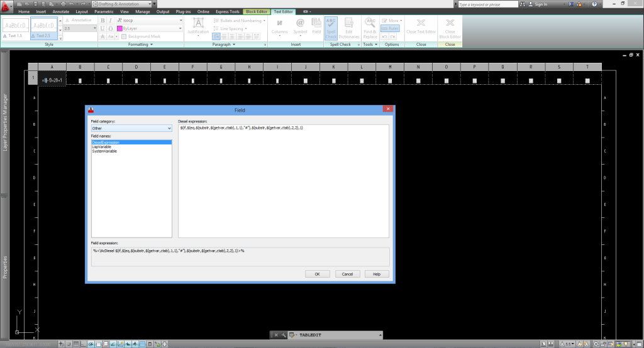
Task: Click the Italic formatting icon
Action: coord(111,21)
